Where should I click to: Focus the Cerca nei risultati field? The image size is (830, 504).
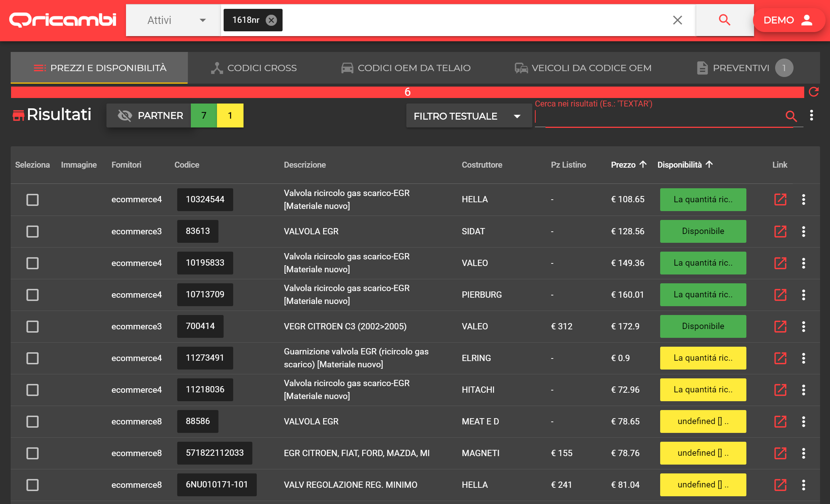pyautogui.click(x=658, y=116)
